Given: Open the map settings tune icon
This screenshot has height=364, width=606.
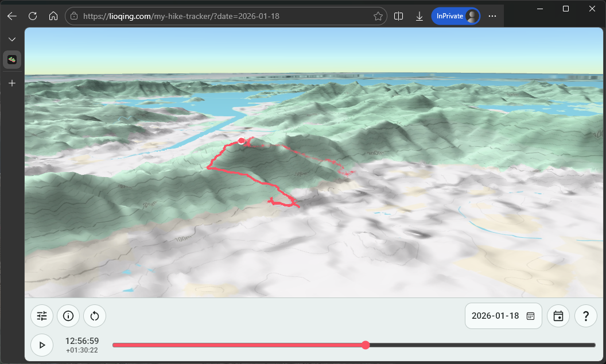Looking at the screenshot, I should pos(42,316).
